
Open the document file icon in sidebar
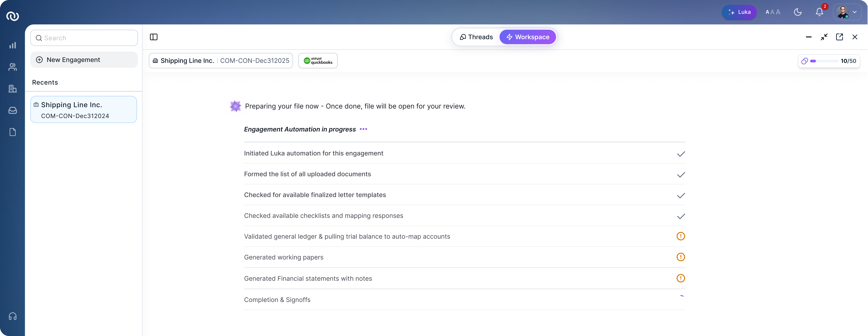12,132
